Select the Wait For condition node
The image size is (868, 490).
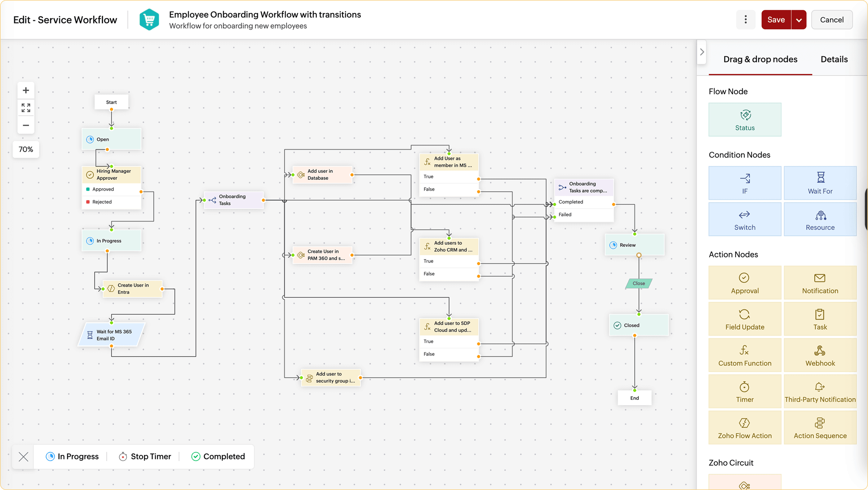click(x=820, y=183)
